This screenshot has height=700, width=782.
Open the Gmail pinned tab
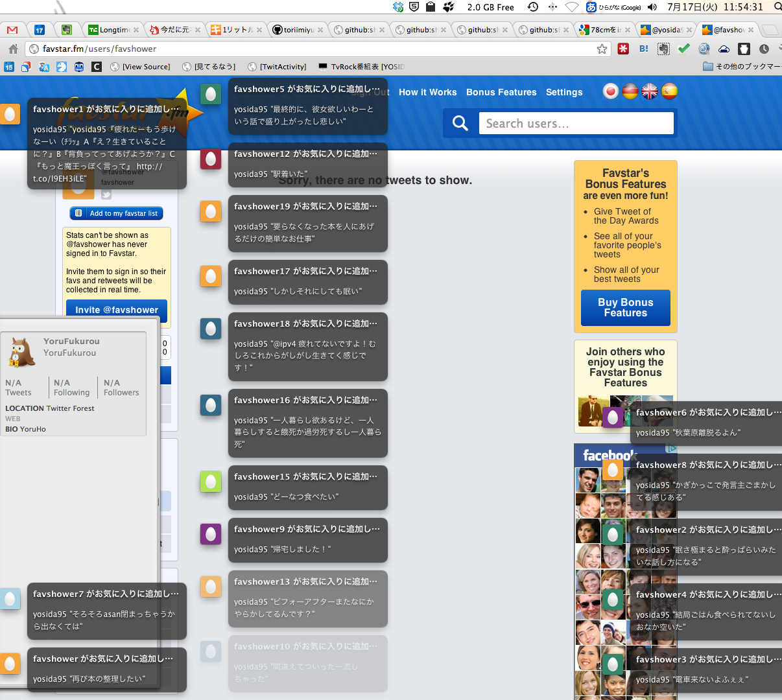coord(12,30)
